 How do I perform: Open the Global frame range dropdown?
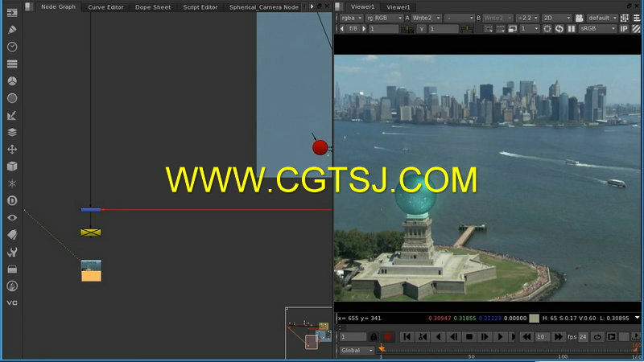tap(357, 350)
